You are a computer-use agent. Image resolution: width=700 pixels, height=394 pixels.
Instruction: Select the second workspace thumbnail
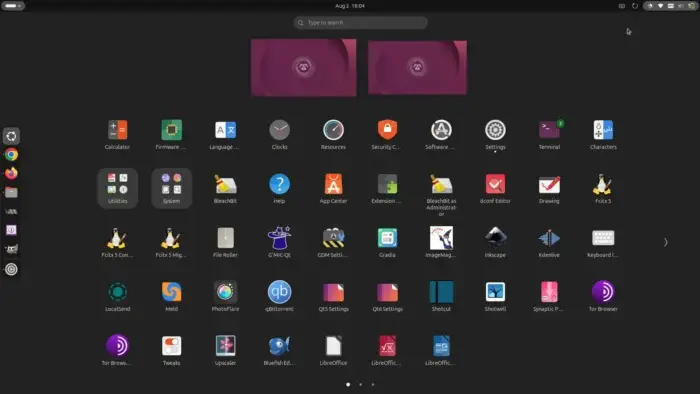pyautogui.click(x=417, y=67)
